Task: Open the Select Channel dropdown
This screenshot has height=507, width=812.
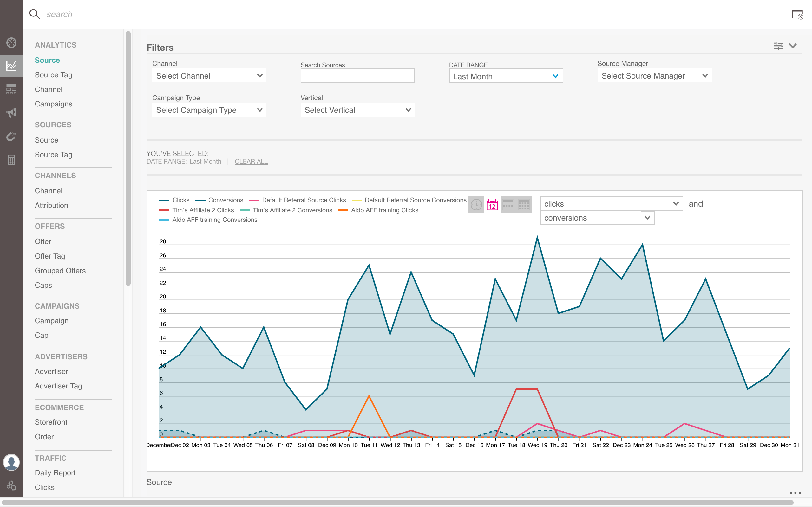Action: (x=209, y=76)
